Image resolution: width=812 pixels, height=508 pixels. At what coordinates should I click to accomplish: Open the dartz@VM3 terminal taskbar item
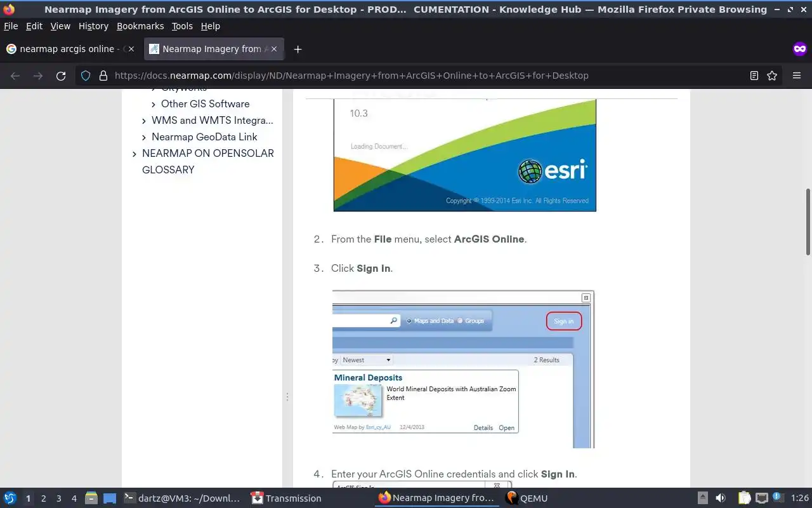tap(182, 498)
